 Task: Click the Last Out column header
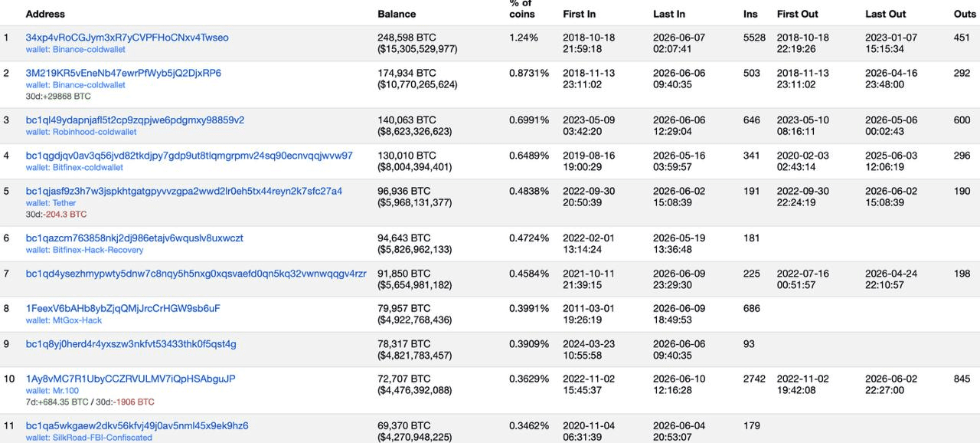coord(886,14)
